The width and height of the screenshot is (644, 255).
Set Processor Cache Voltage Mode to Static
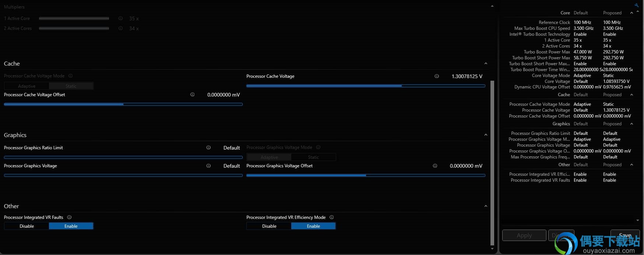(x=71, y=86)
